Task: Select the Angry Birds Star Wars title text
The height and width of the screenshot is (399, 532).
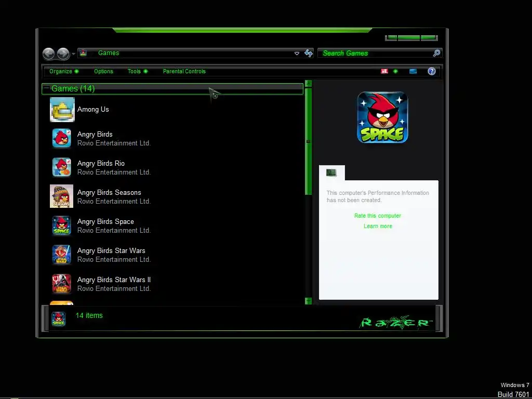Action: click(x=111, y=250)
